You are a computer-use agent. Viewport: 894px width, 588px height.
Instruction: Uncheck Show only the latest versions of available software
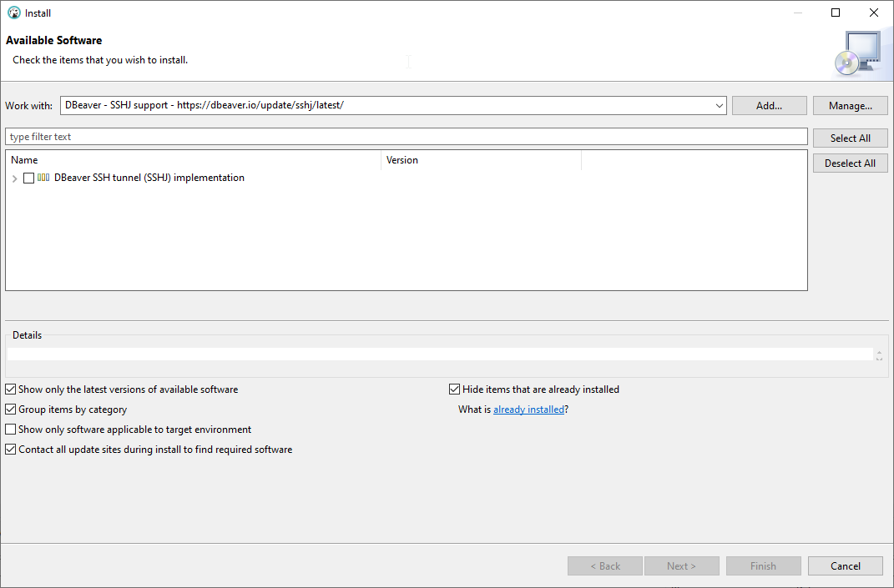pos(9,389)
